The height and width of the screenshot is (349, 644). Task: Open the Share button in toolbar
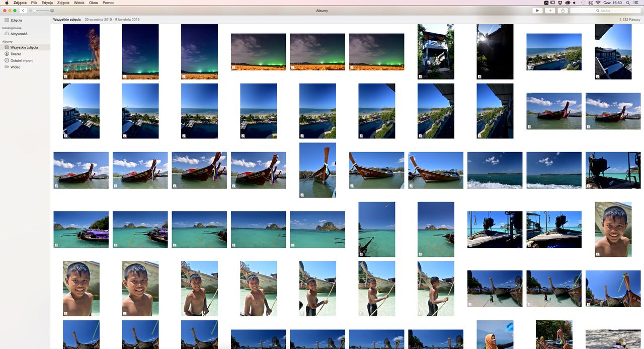coord(562,11)
